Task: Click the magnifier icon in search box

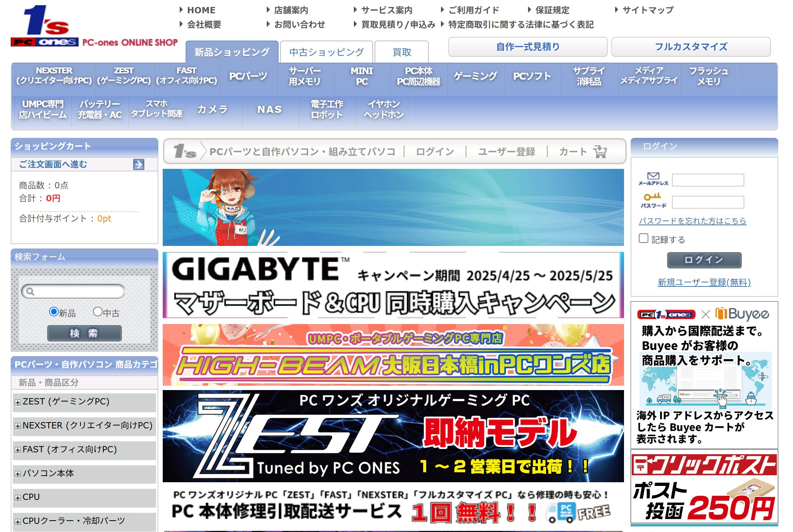Action: 30,291
